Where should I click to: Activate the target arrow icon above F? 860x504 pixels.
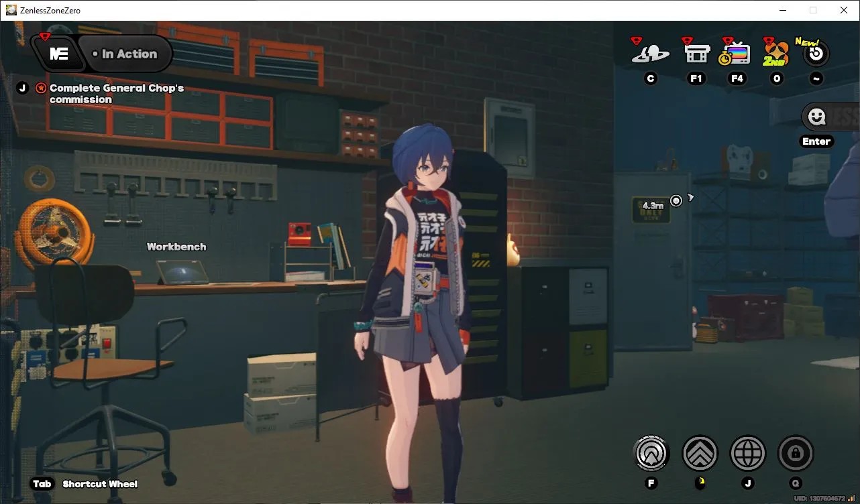[651, 454]
